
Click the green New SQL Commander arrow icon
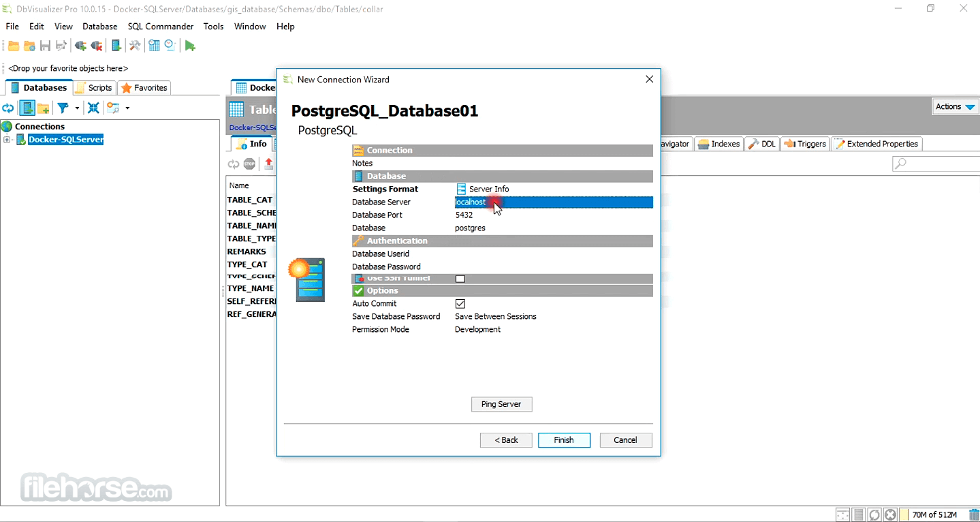190,46
